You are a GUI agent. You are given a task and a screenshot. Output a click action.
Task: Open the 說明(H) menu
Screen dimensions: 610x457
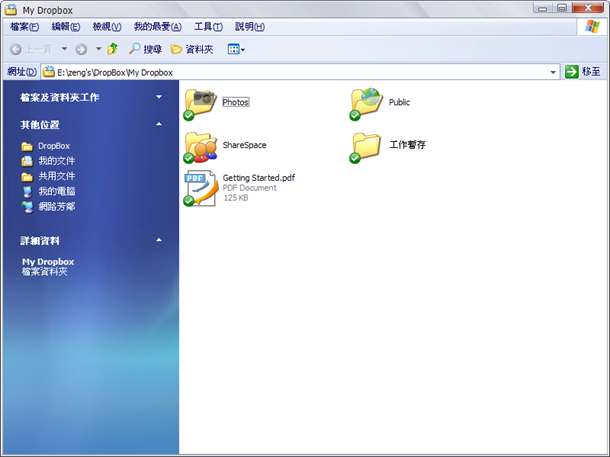point(250,27)
